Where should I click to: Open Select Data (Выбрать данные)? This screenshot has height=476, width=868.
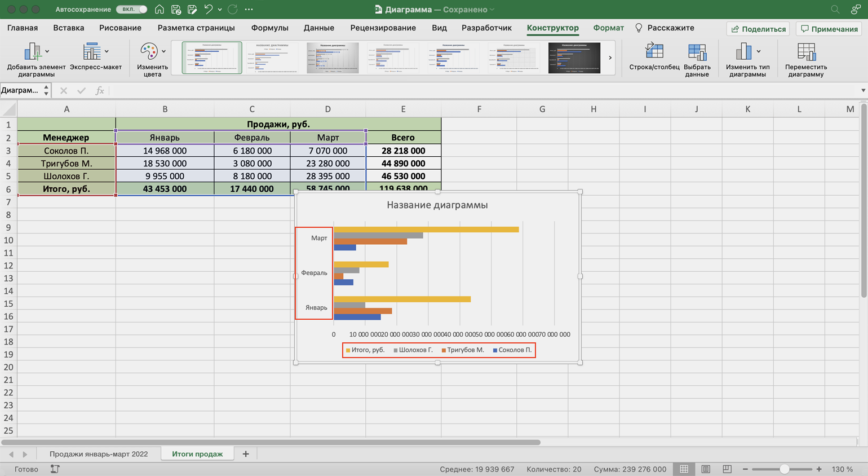point(697,52)
